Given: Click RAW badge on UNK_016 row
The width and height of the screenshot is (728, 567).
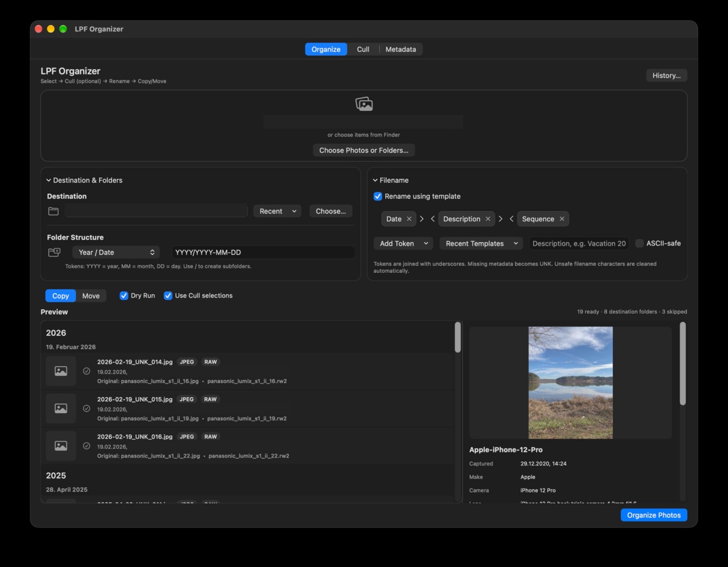Looking at the screenshot, I should pos(211,437).
